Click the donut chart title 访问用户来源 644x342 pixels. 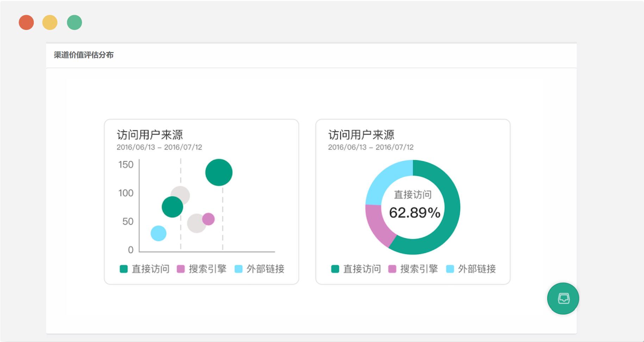coord(361,135)
